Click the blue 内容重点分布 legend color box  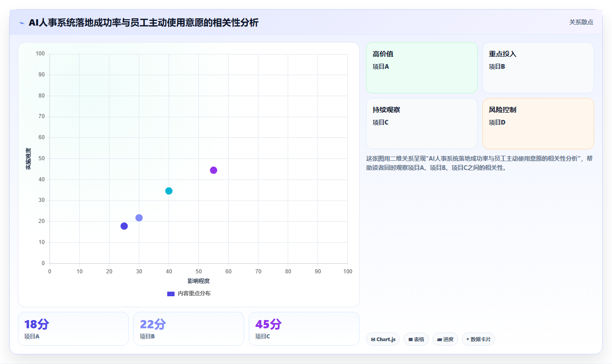pyautogui.click(x=171, y=293)
